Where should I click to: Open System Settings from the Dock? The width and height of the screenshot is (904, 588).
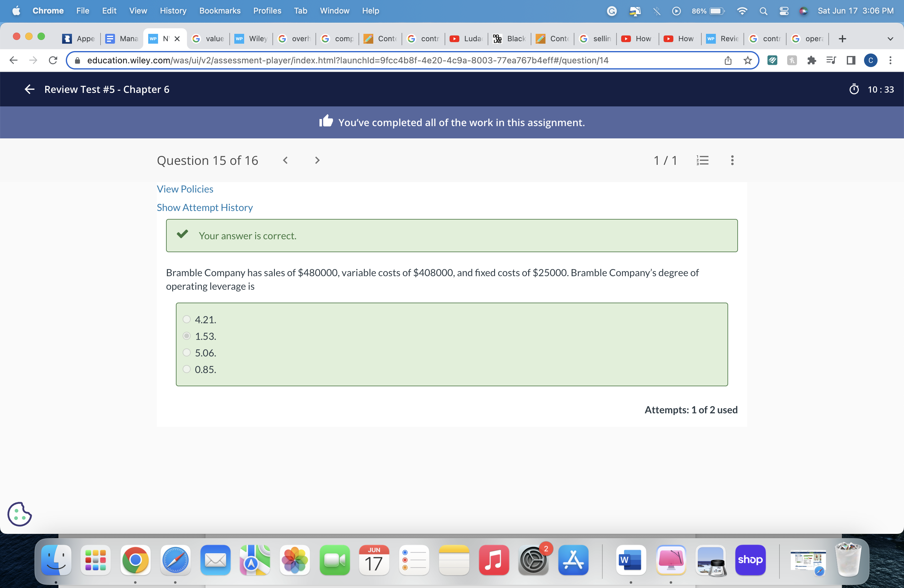coord(533,560)
